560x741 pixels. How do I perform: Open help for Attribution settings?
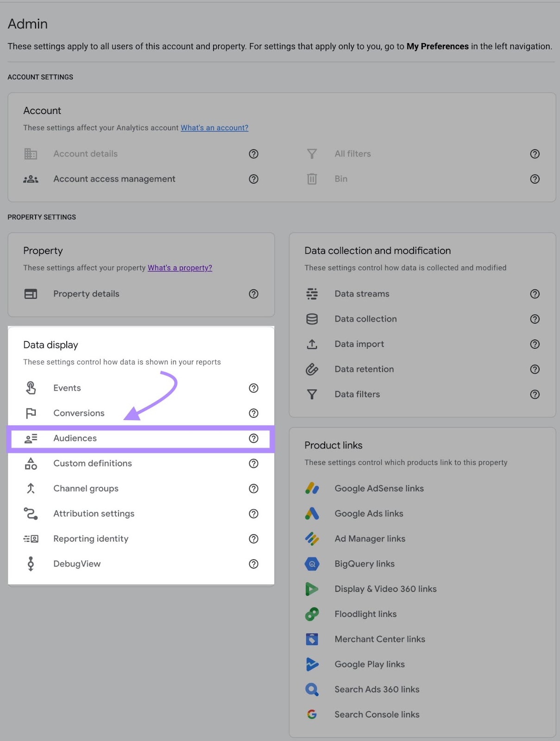tap(253, 514)
